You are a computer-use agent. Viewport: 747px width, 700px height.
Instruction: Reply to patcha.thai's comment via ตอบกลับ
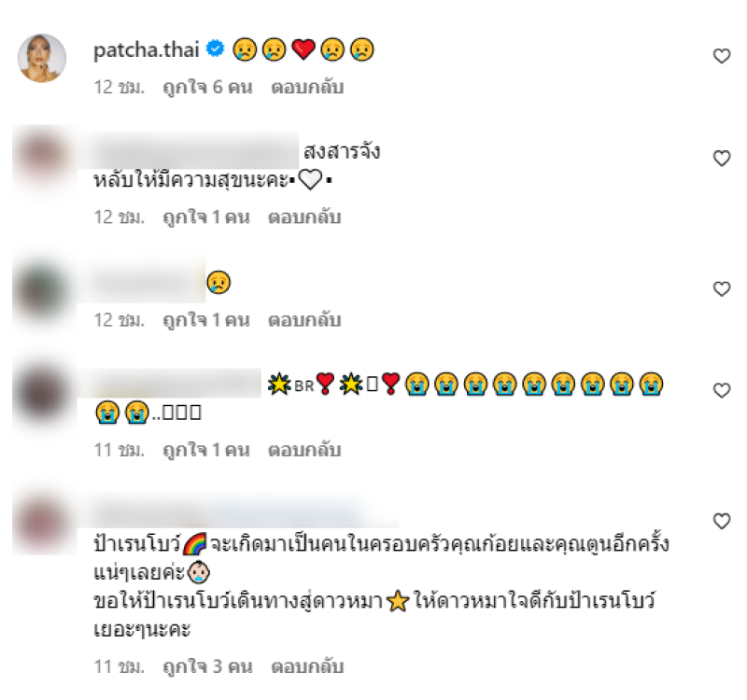point(307,87)
